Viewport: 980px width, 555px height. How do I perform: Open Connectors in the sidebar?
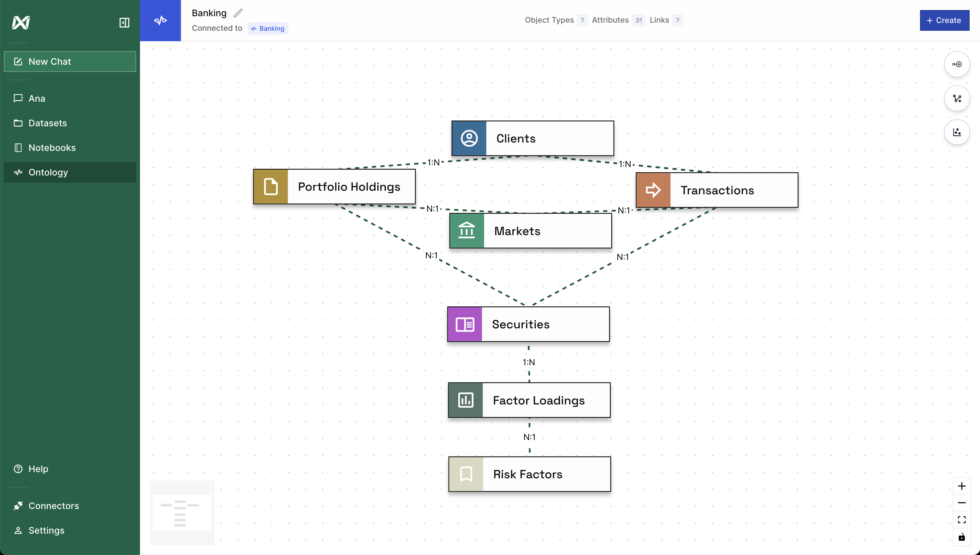pos(53,506)
